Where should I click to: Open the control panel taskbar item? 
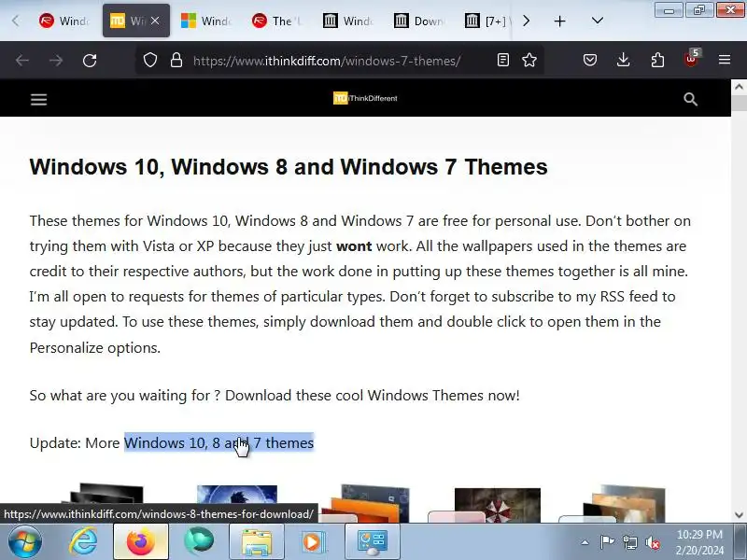(372, 541)
